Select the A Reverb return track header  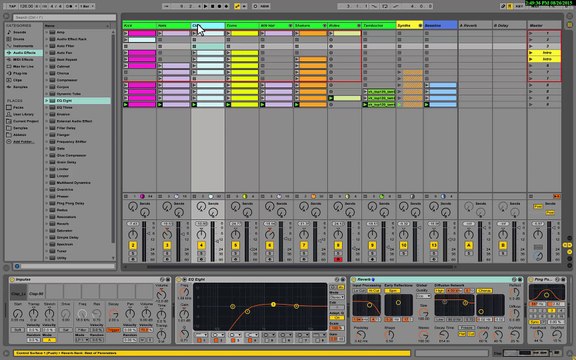pyautogui.click(x=475, y=26)
